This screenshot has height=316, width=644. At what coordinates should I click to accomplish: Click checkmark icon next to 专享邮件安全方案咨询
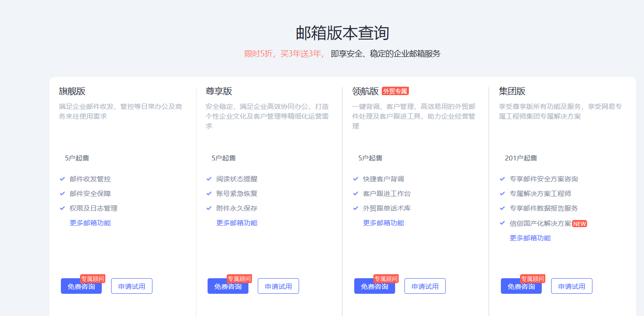[x=502, y=179]
